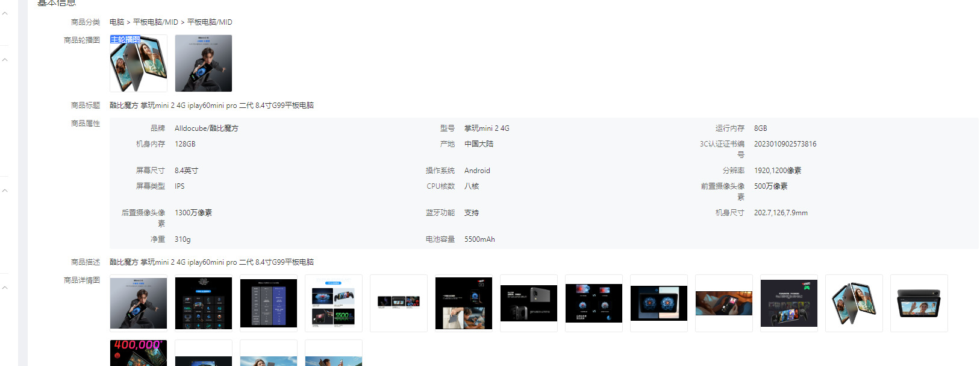Click the screen type value IPS
The width and height of the screenshot is (980, 366).
point(179,186)
